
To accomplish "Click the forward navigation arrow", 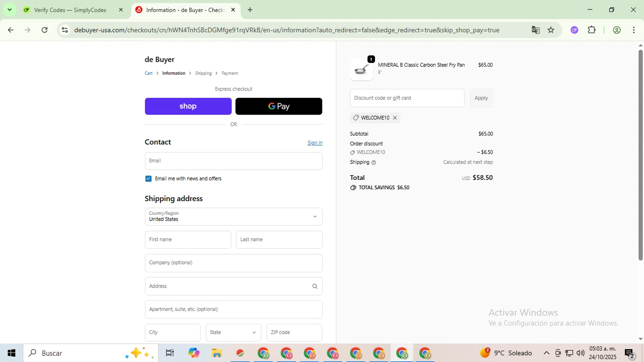I will tap(27, 30).
